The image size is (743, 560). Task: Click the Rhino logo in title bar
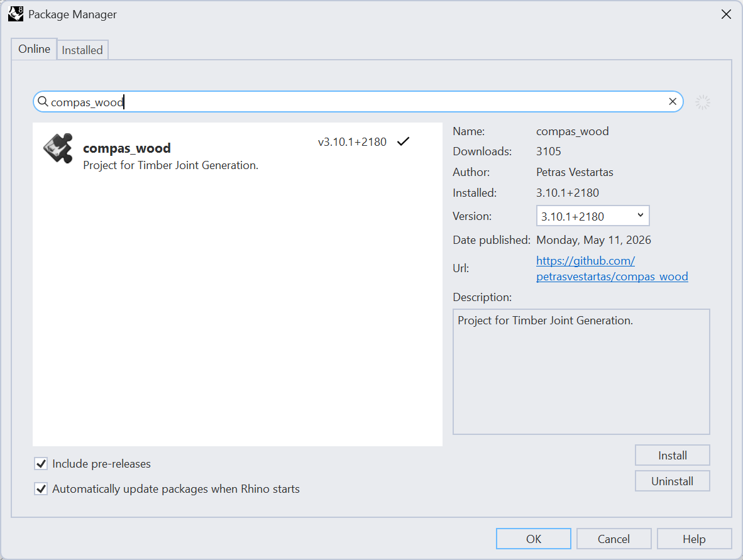16,14
